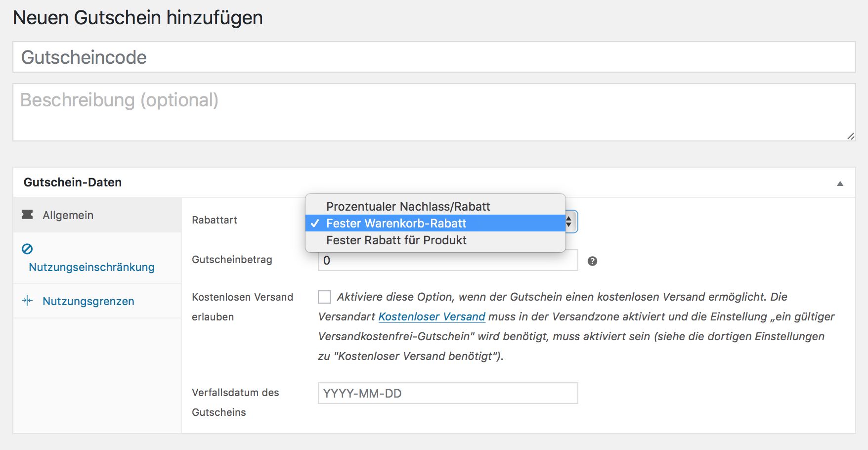Screen dimensions: 868x450
Task: Choose Prozentualer Nachlass/Rabatt from the list
Action: (x=408, y=206)
